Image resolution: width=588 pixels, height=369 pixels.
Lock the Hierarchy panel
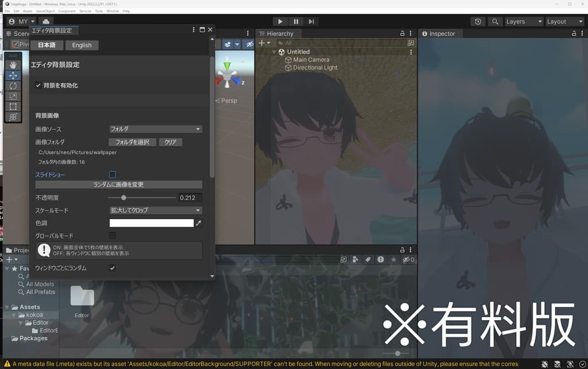pos(401,33)
